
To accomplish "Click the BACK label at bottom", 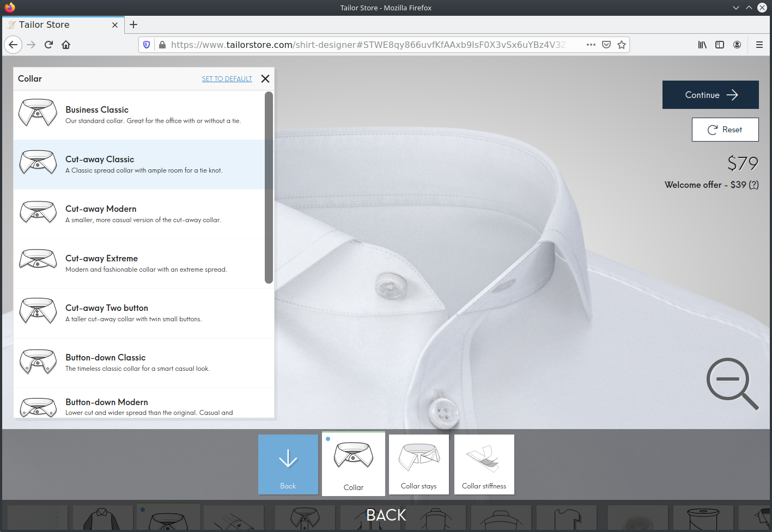I will (x=386, y=515).
